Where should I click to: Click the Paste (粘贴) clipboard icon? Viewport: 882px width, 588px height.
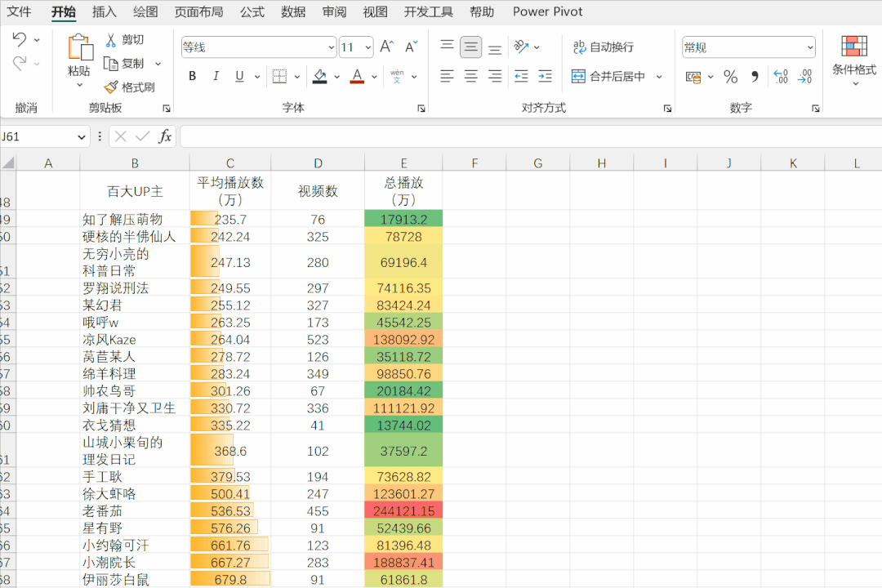click(80, 47)
